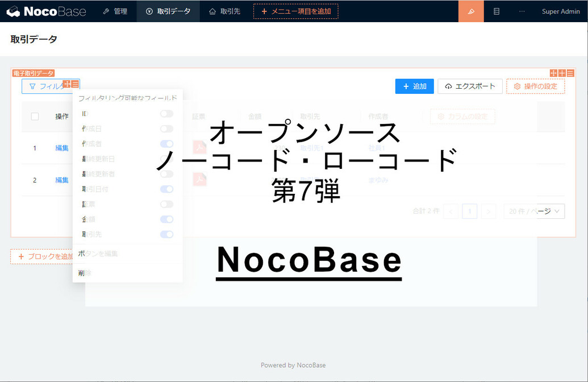Toggle the 金額 filterable field switch

[x=167, y=219]
